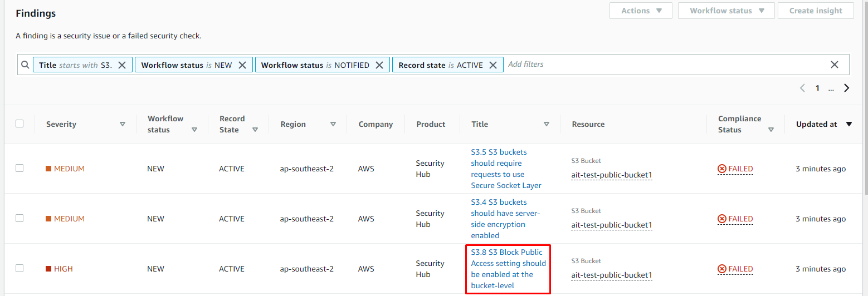Open bucket resource for S3.4 finding
The width and height of the screenshot is (868, 296).
612,225
